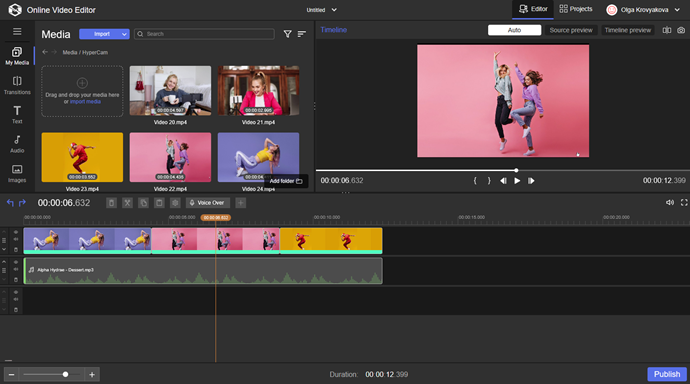Open the hamburger menu in the left sidebar
The height and width of the screenshot is (384, 690).
(x=17, y=32)
